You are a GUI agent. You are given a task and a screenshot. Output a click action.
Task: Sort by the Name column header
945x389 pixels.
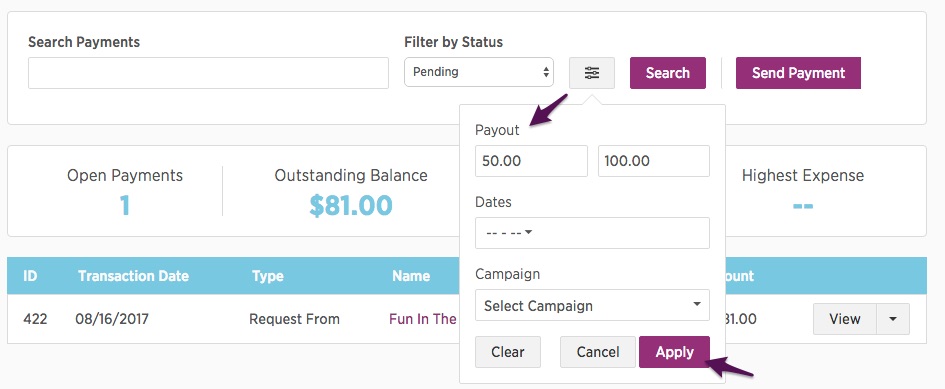[x=411, y=276]
